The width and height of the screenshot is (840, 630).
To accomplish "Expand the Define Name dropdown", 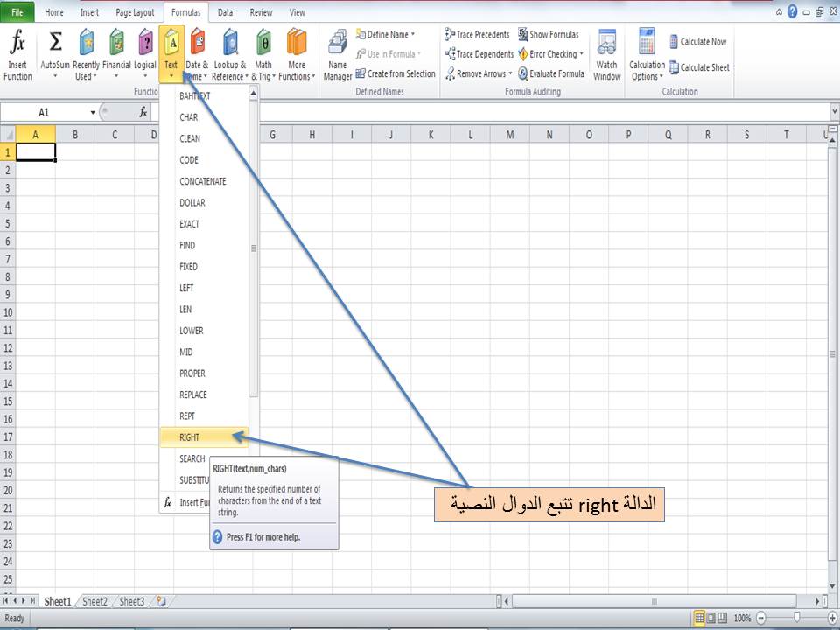I will (413, 35).
